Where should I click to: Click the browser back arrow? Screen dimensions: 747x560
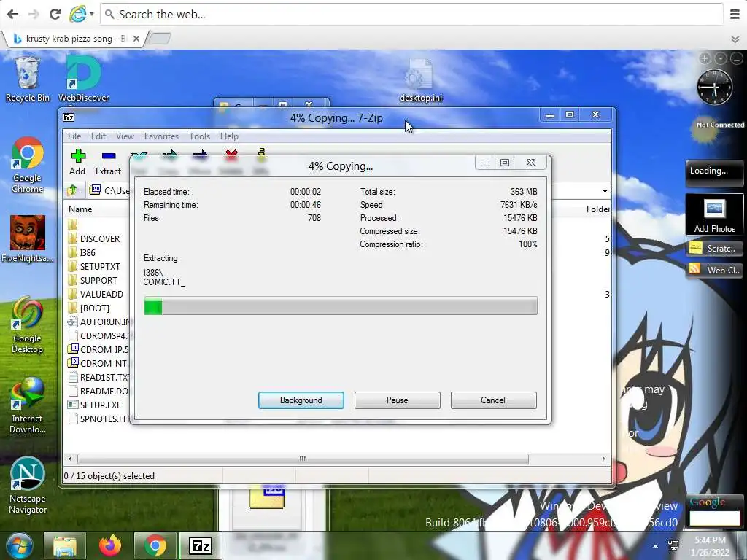coord(13,15)
